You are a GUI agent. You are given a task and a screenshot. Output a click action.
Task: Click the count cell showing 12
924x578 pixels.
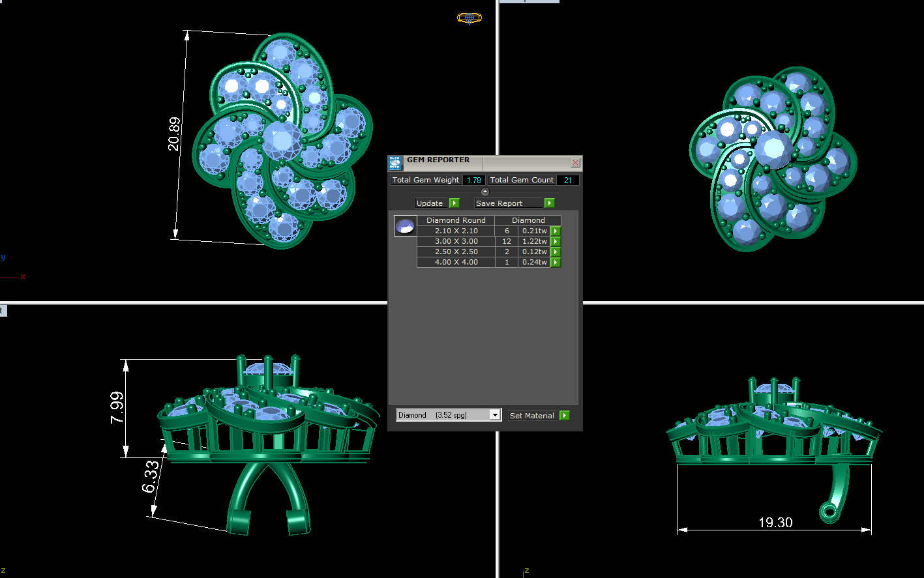pyautogui.click(x=507, y=241)
